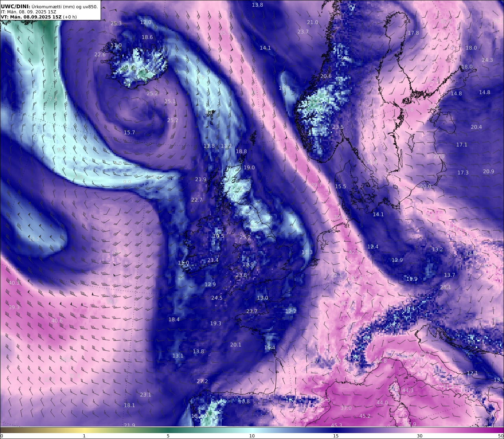The width and height of the screenshot is (504, 439).
Task: Click the 10.5 value over Northern Ireland
Action: [219, 237]
